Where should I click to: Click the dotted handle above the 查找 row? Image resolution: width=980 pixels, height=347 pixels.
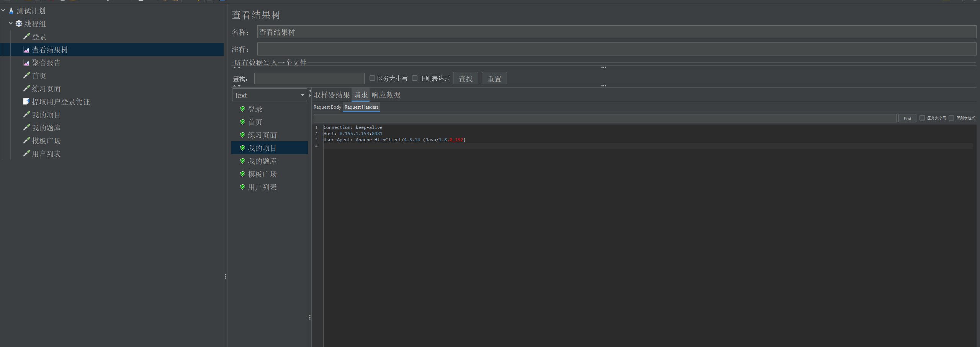604,67
